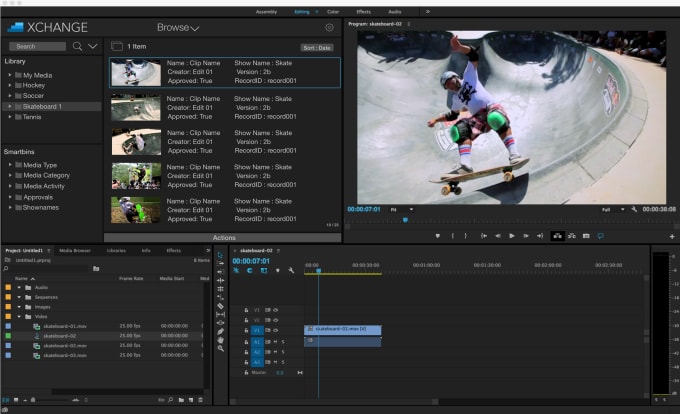Switch to the Assembly workspace
The image size is (680, 414).
pos(266,12)
